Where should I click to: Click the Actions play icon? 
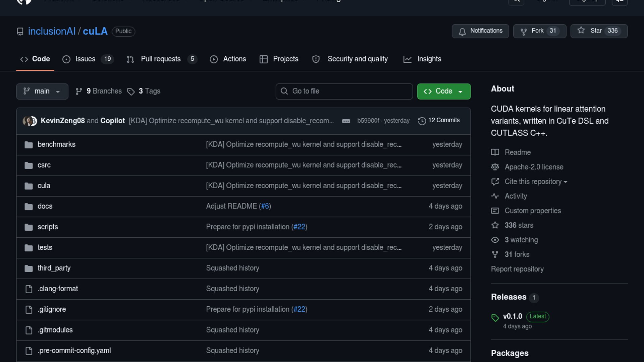pyautogui.click(x=214, y=59)
